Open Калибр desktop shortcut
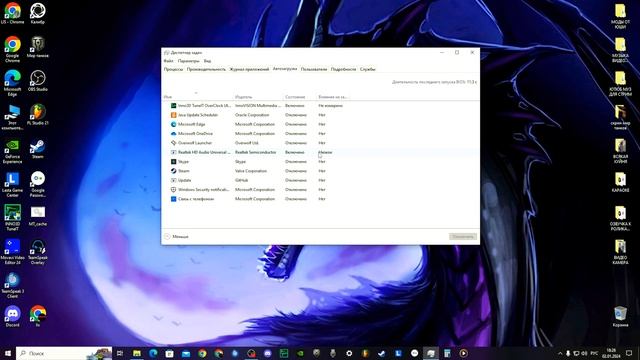This screenshot has width=640, height=360. pyautogui.click(x=38, y=13)
